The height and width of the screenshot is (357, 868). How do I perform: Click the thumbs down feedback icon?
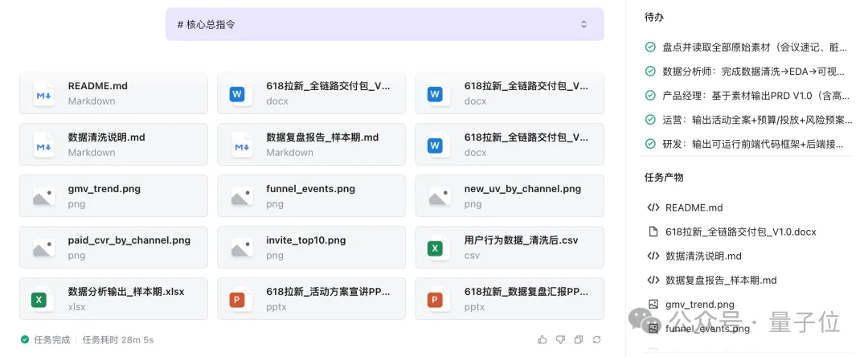(560, 340)
